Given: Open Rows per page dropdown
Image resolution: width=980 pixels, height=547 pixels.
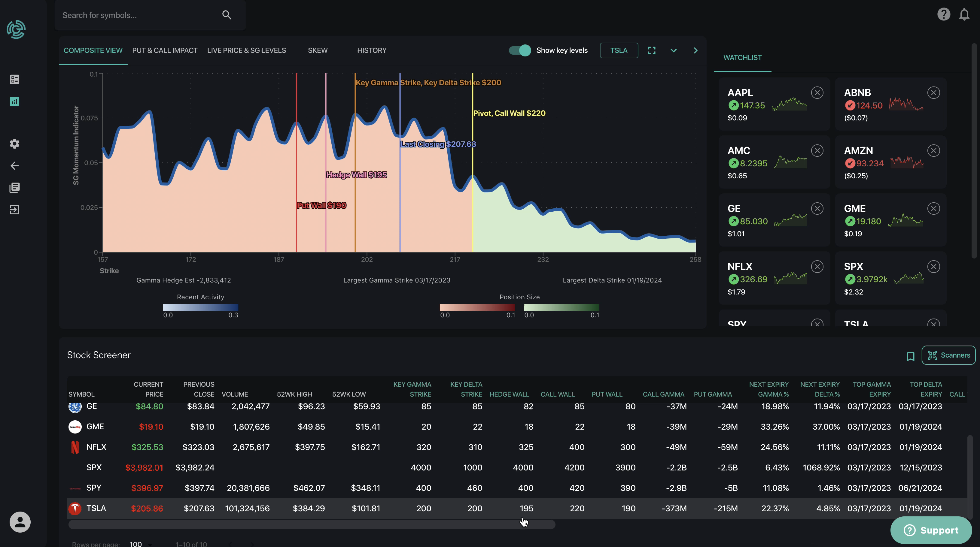Looking at the screenshot, I should [141, 544].
